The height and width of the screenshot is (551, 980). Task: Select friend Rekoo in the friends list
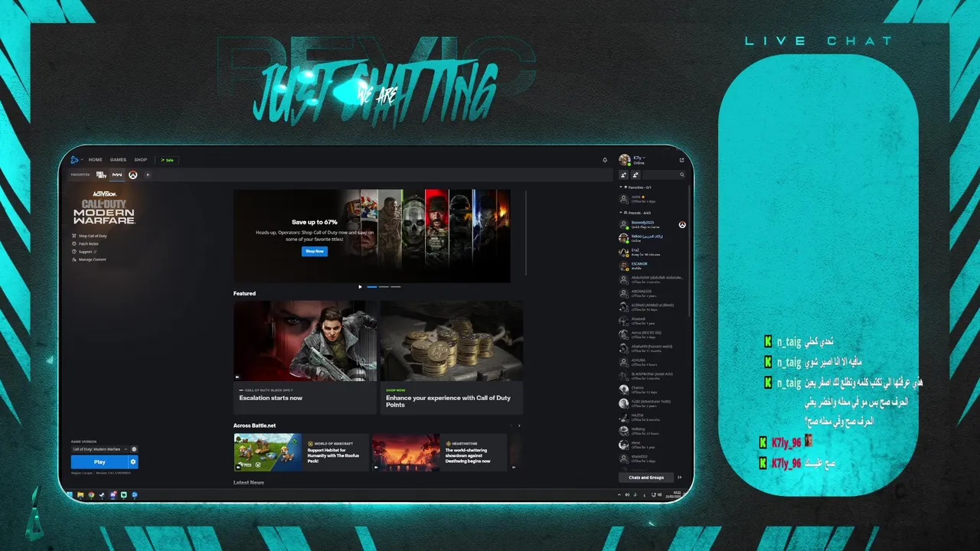652,238
